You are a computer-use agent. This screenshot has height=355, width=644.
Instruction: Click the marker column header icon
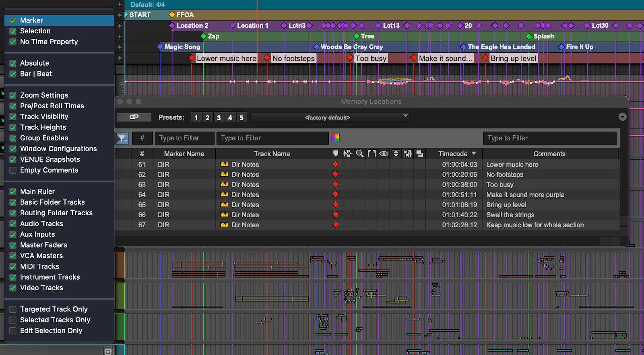pos(336,153)
